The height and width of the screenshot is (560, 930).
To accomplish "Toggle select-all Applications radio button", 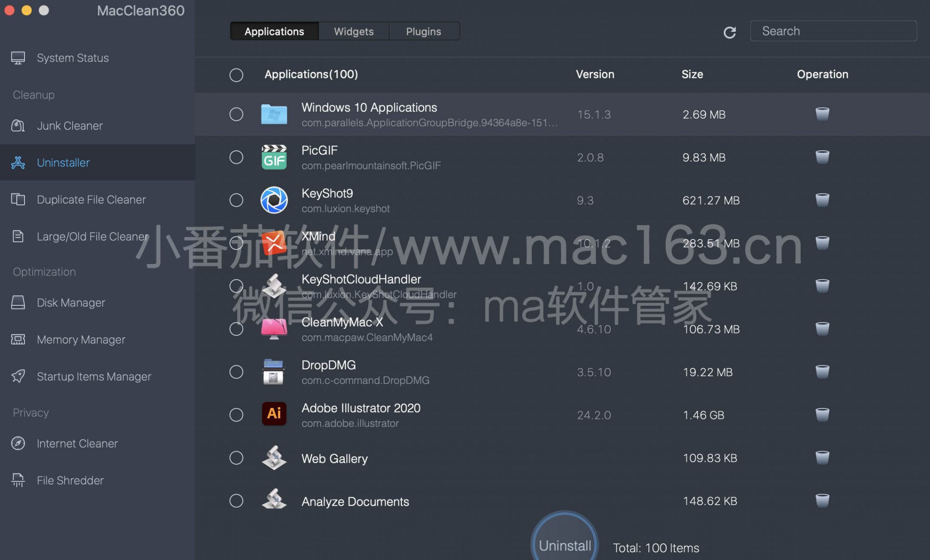I will click(236, 75).
